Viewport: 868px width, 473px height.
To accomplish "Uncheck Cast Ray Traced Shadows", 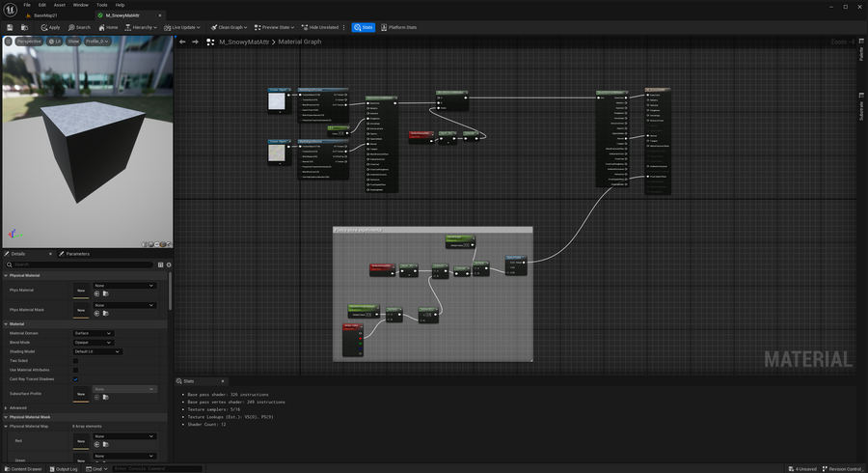I will pos(76,379).
